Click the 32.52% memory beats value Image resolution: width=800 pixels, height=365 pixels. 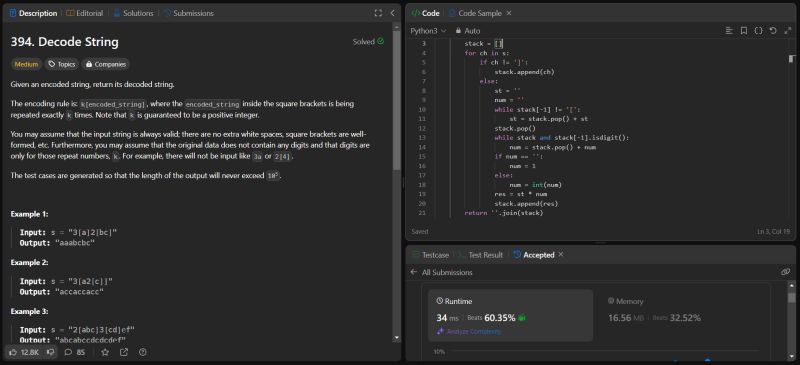pos(685,318)
